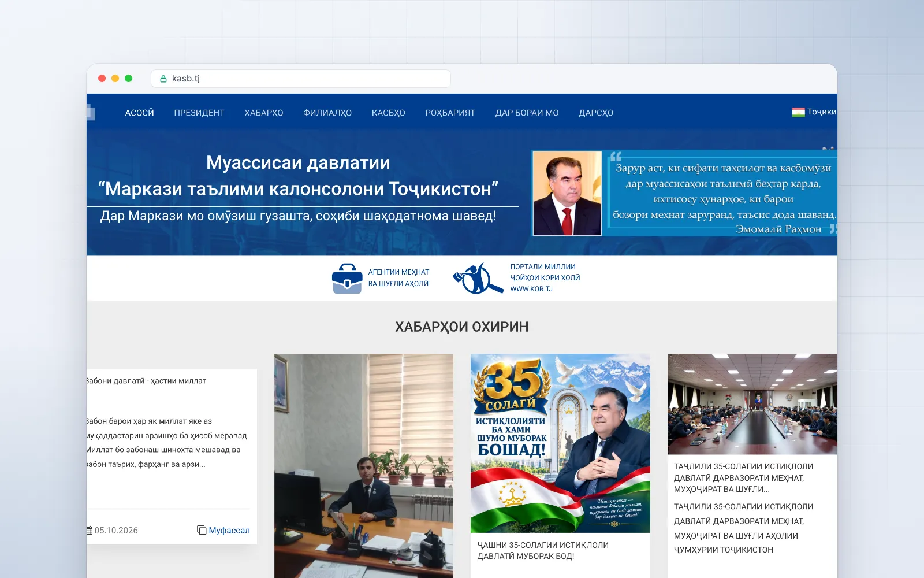This screenshot has width=924, height=578.
Task: Open the ТАҶЛИЛИ 35-СОЛАГИИ ИСТИҚЛОЛИ meeting headline
Action: (743, 477)
